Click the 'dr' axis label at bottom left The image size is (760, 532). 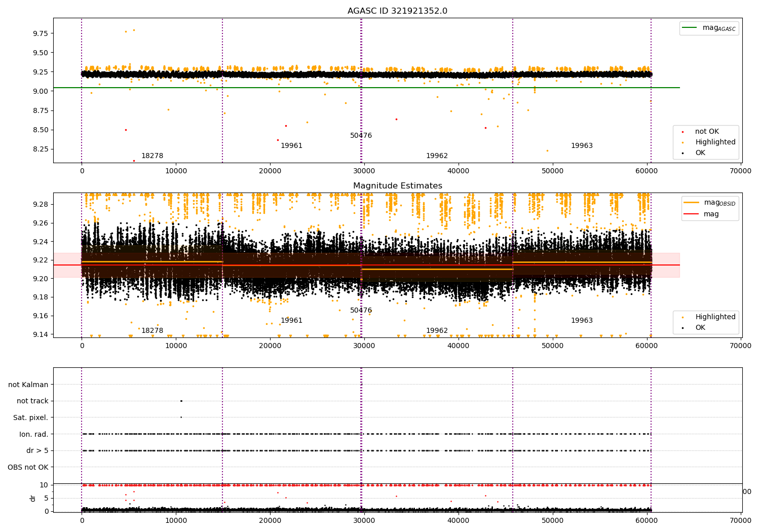coord(33,498)
